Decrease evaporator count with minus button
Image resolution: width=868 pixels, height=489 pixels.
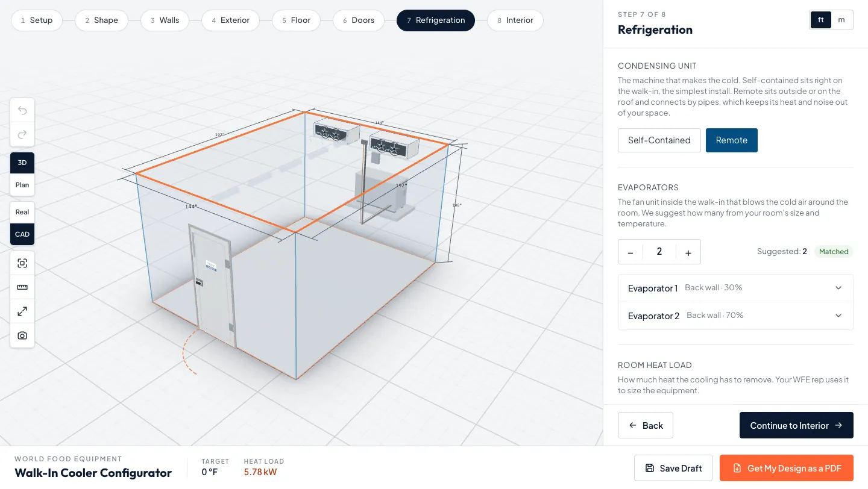(631, 252)
